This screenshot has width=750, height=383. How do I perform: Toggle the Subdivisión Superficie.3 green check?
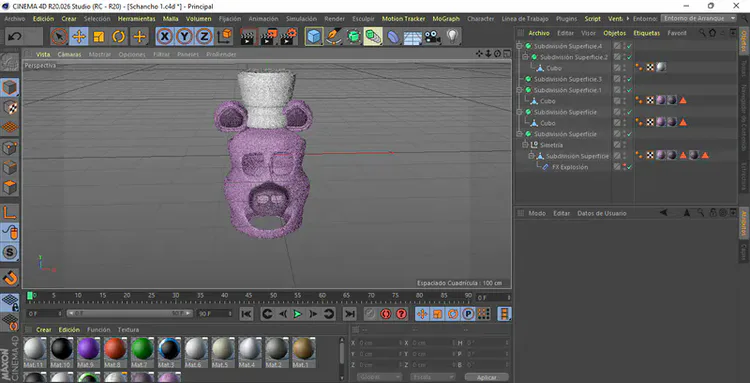(x=629, y=79)
